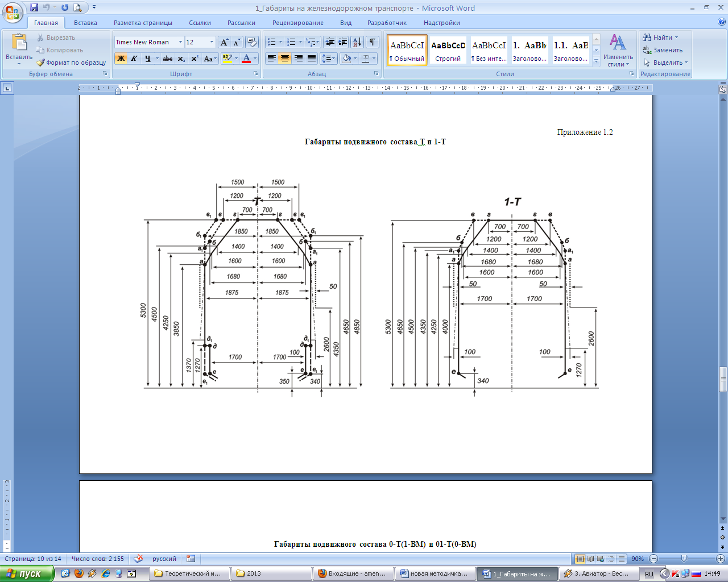
Task: Click the Clear Formatting eraser icon
Action: pyautogui.click(x=251, y=43)
